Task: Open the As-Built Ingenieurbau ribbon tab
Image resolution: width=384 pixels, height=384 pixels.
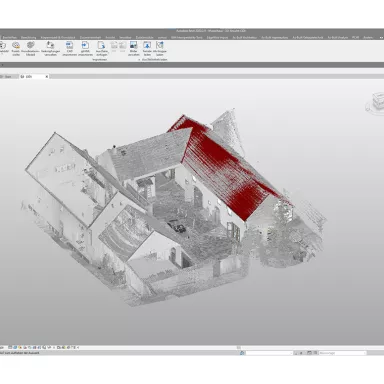Action: point(275,37)
